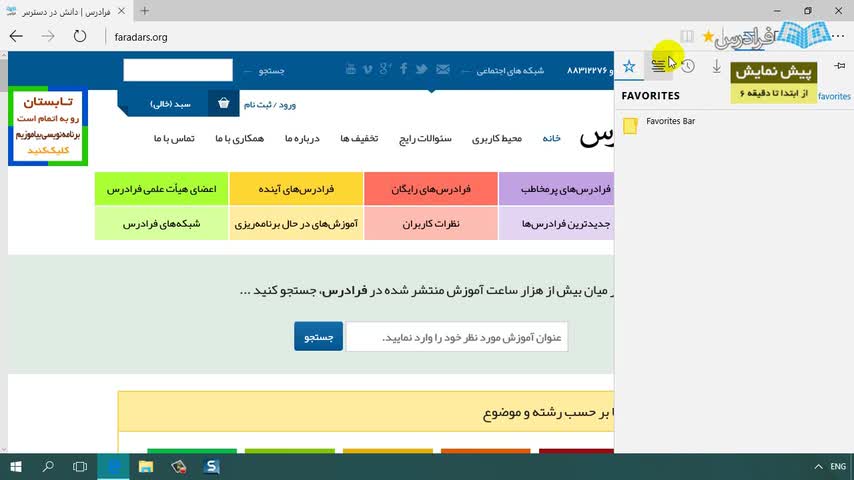This screenshot has width=854, height=480.
Task: Open the Edge browser taskbar icon
Action: pyautogui.click(x=113, y=466)
